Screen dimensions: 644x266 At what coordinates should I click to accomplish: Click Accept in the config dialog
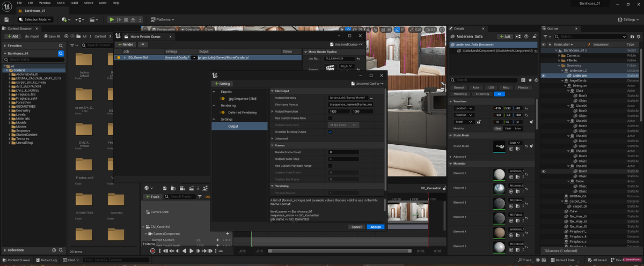click(x=376, y=227)
